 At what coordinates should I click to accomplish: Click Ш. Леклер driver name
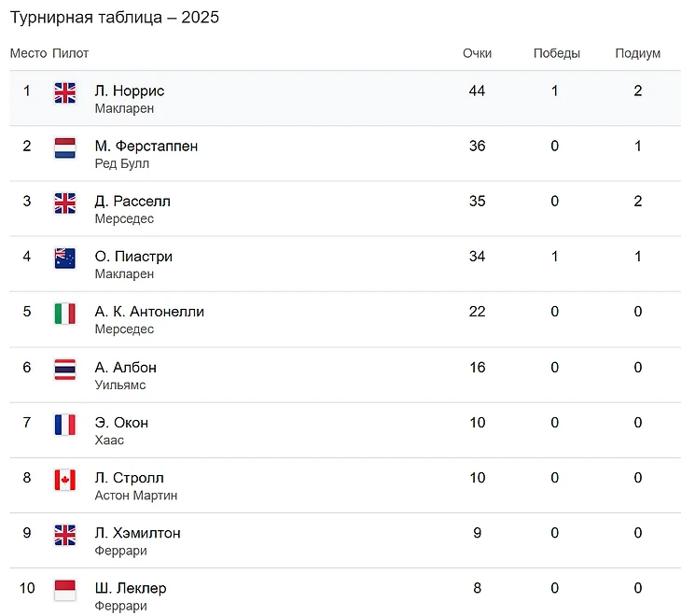[131, 589]
